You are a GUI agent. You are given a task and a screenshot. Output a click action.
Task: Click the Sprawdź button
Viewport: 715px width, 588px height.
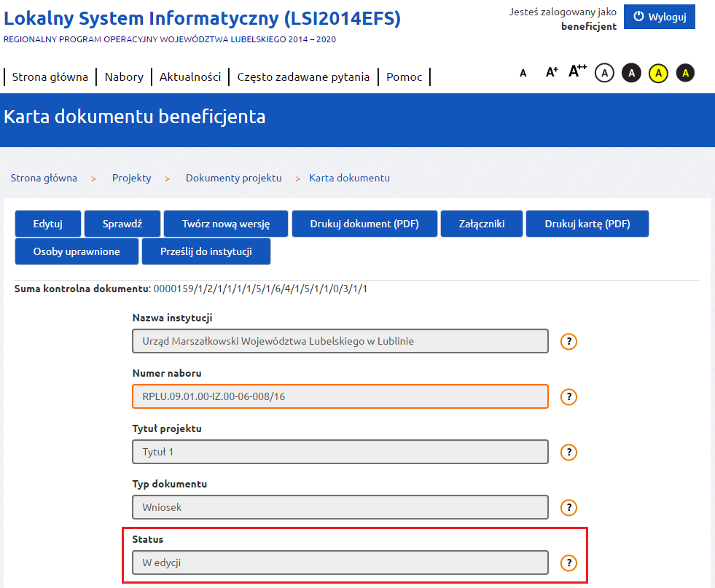point(122,224)
